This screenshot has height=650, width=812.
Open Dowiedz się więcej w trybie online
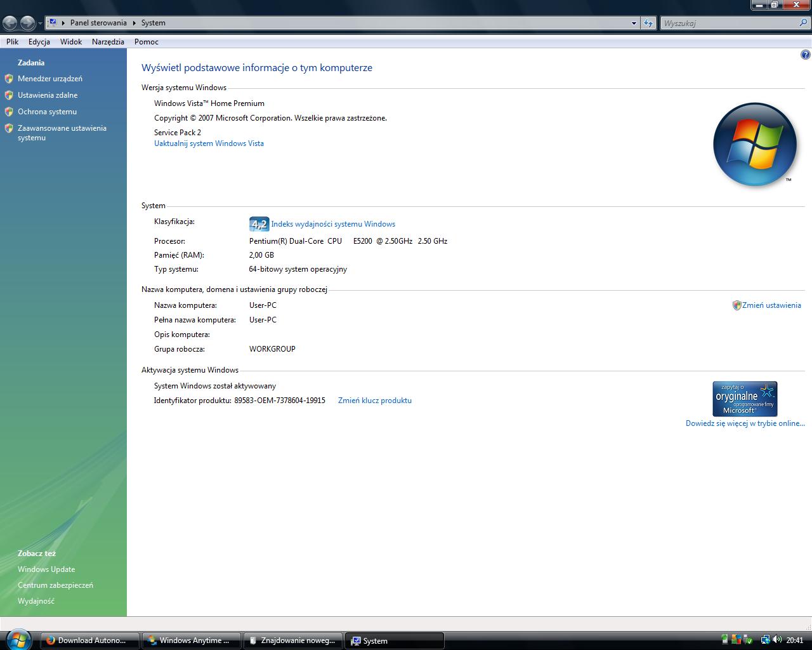(x=745, y=423)
